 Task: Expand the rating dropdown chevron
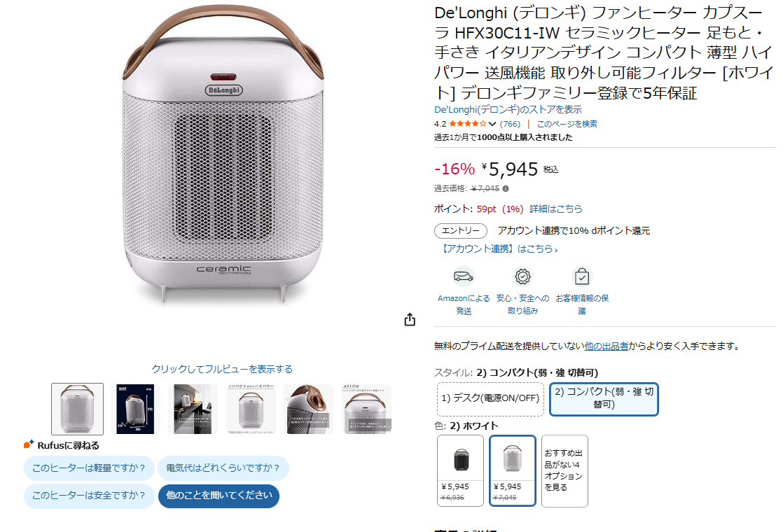[492, 124]
